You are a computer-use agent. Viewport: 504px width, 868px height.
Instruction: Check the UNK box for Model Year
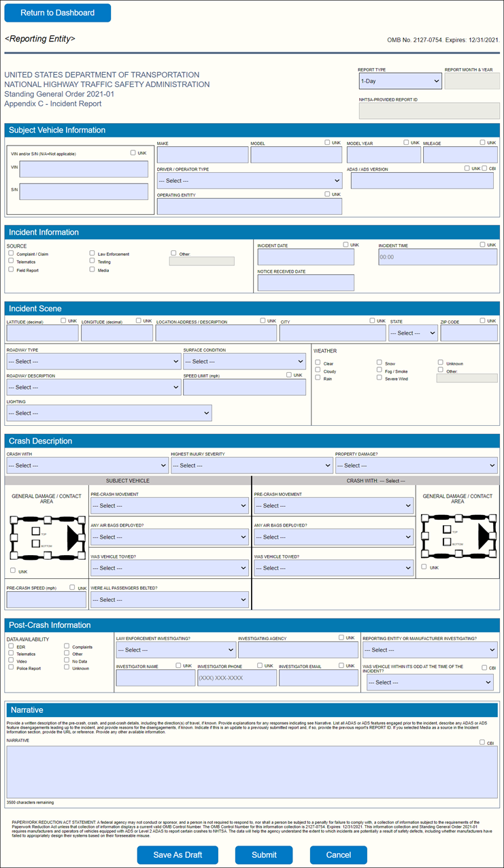(x=406, y=142)
